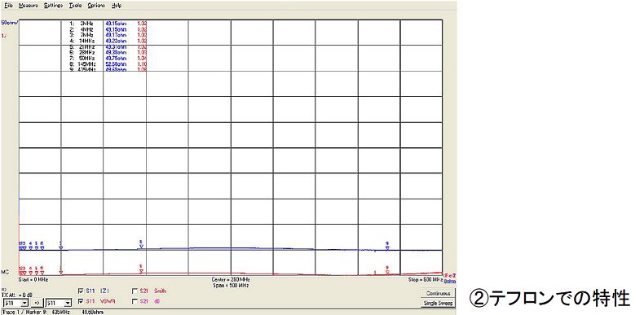This screenshot has height=315, width=644.
Task: Enable the S21 dB trace checkbox
Action: [x=135, y=301]
